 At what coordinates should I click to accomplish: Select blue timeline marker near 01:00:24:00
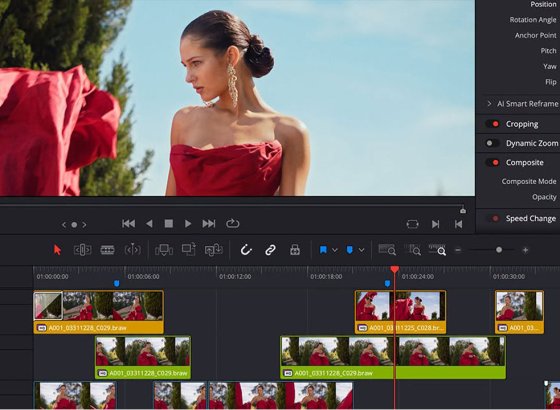pos(388,284)
